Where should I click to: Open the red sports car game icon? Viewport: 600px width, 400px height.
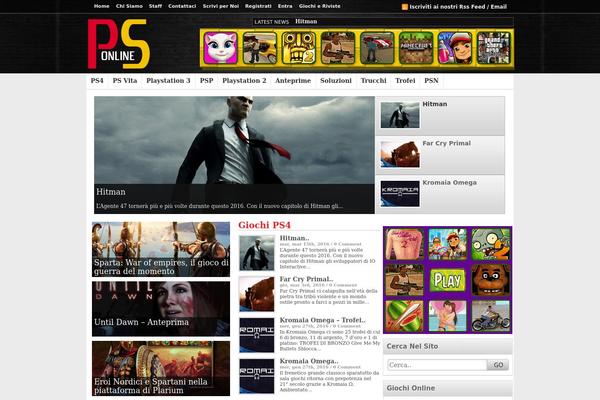click(377, 48)
